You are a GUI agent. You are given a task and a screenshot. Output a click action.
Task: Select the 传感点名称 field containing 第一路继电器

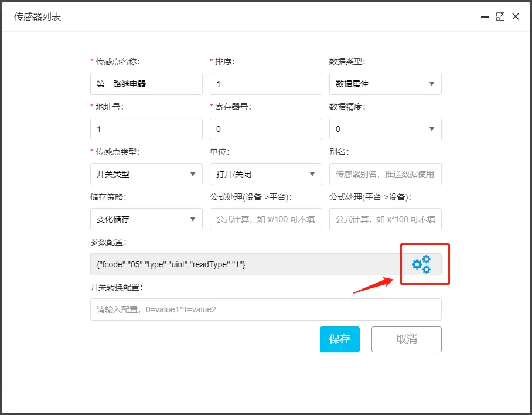tap(146, 84)
